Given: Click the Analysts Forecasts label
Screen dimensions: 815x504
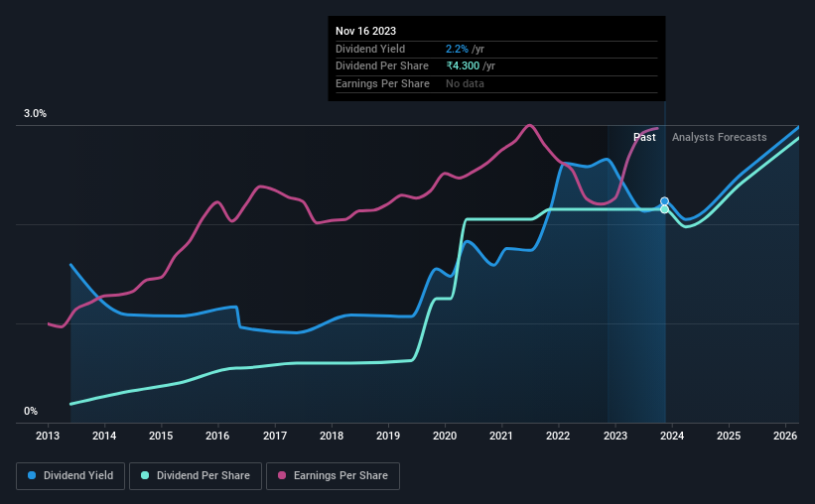Looking at the screenshot, I should point(720,137).
